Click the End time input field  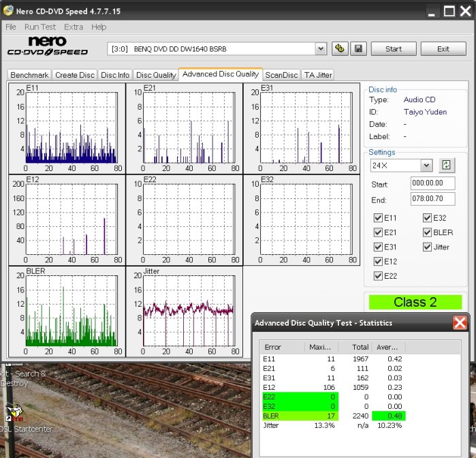432,200
